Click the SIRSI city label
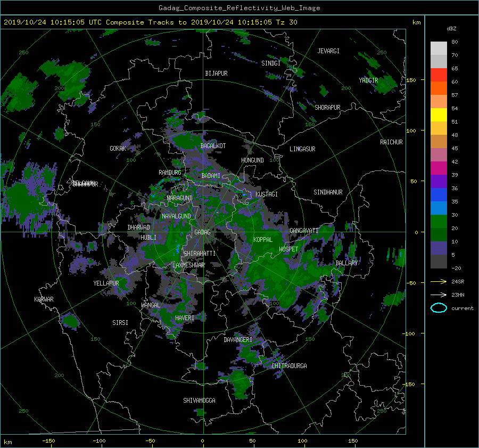Viewport: 479px width, 448px height. tap(120, 323)
